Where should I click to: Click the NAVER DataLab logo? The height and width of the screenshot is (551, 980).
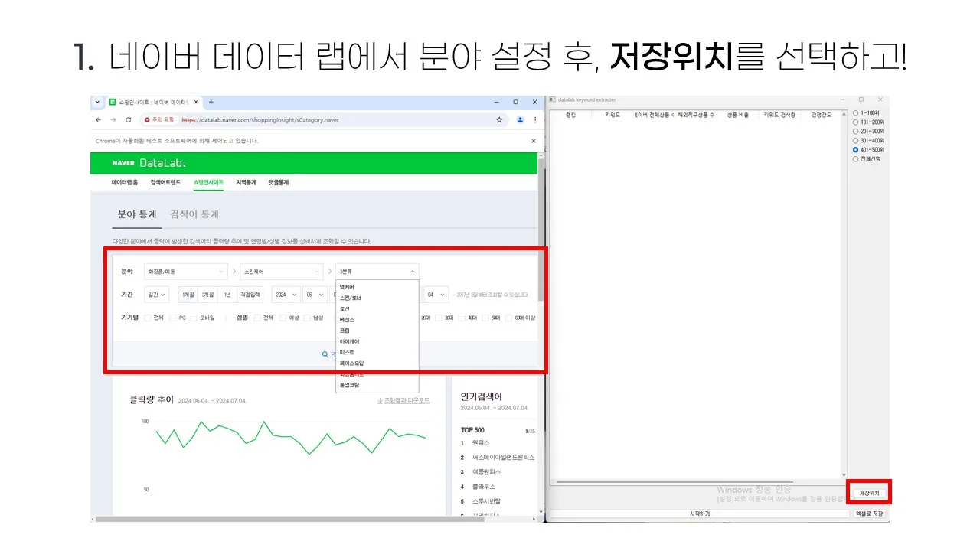point(149,163)
